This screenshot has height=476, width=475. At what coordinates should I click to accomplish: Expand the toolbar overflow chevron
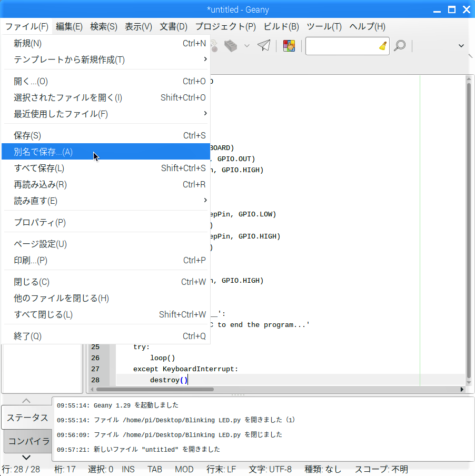point(461,46)
